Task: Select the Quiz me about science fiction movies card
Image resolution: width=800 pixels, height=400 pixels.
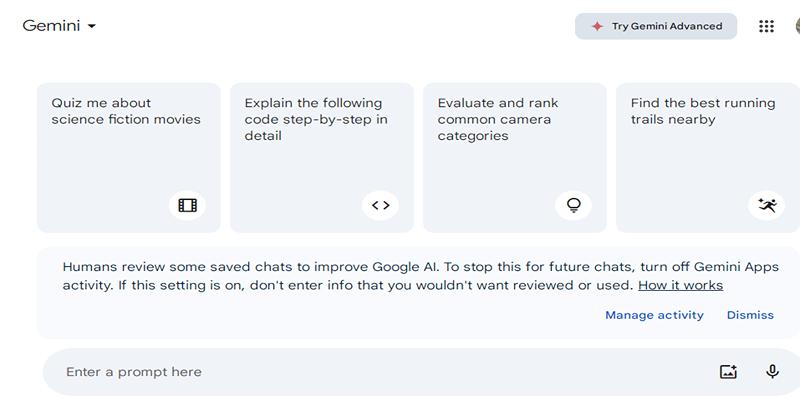Action: click(x=129, y=158)
